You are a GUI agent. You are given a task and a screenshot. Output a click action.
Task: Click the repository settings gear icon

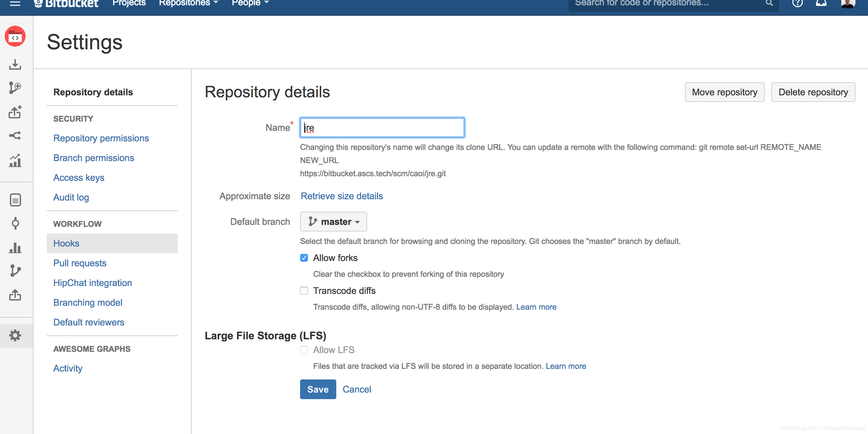tap(15, 335)
